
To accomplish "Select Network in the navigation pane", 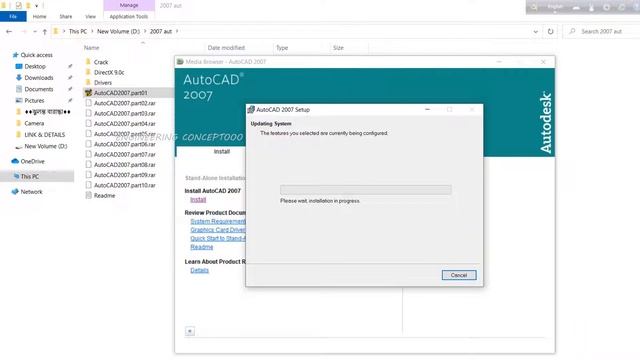I will point(31,191).
